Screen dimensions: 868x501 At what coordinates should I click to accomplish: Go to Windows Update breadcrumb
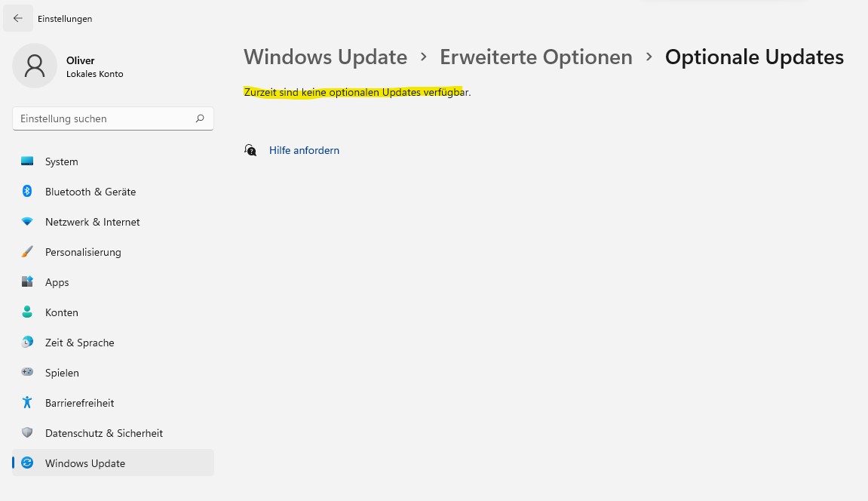(326, 57)
